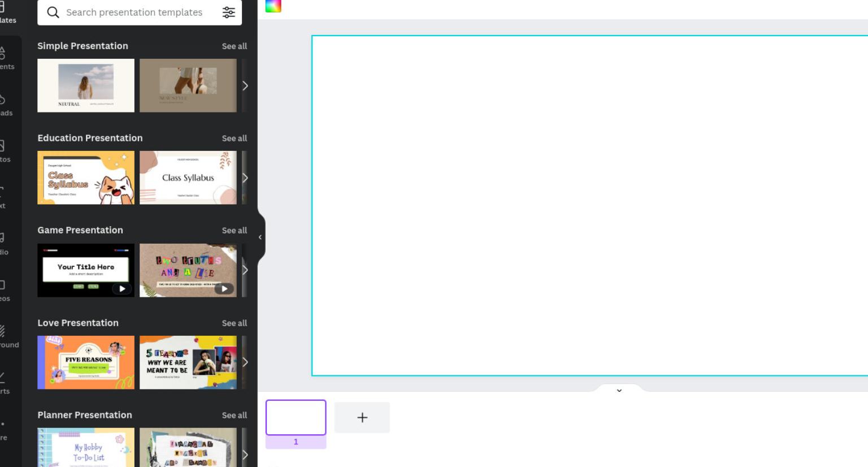This screenshot has height=467, width=868.
Task: Open the Audio sidebar tab
Action: click(x=5, y=244)
